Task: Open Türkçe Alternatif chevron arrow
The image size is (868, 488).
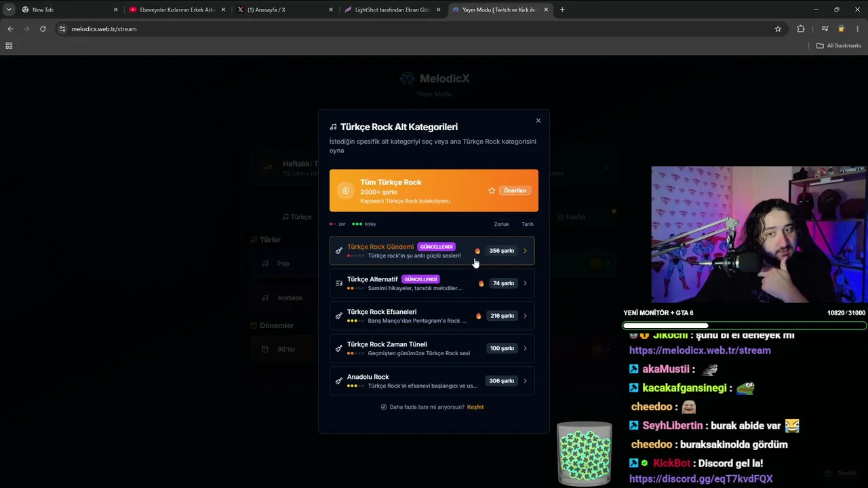Action: 525,283
